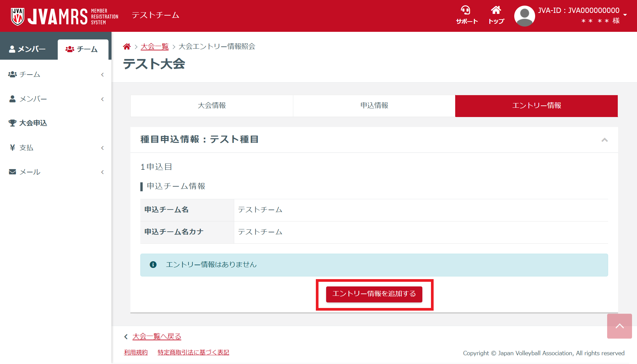Click the Top home icon in header

496,11
